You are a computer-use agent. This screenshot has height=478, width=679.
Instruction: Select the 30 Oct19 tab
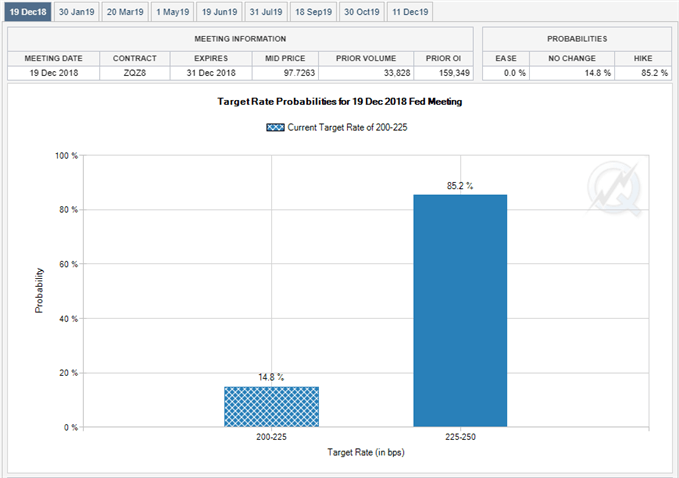362,12
